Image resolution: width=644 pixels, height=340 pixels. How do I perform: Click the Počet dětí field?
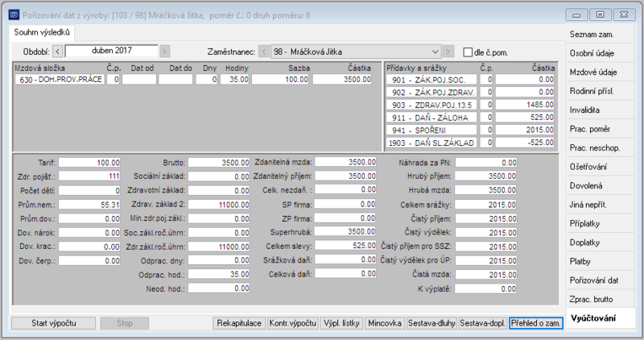(89, 191)
